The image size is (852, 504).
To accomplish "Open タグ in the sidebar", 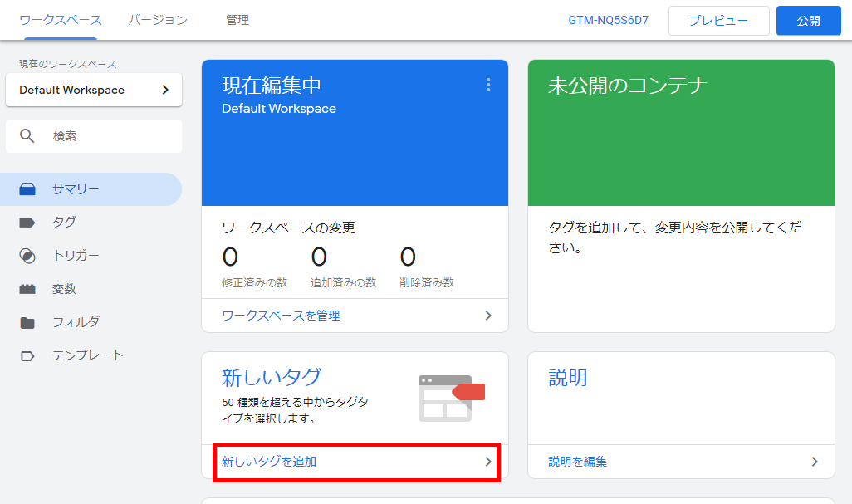I will point(91,223).
